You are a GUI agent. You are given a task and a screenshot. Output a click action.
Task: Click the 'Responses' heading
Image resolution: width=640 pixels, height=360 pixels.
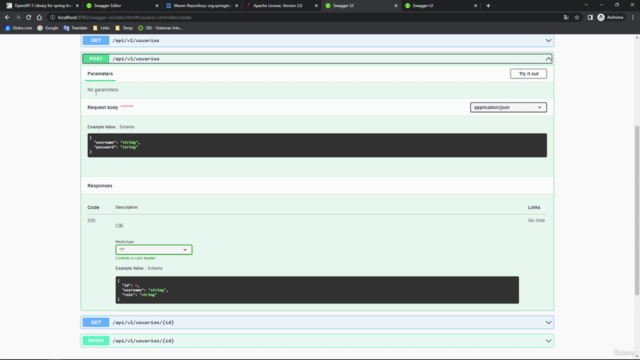coord(100,186)
